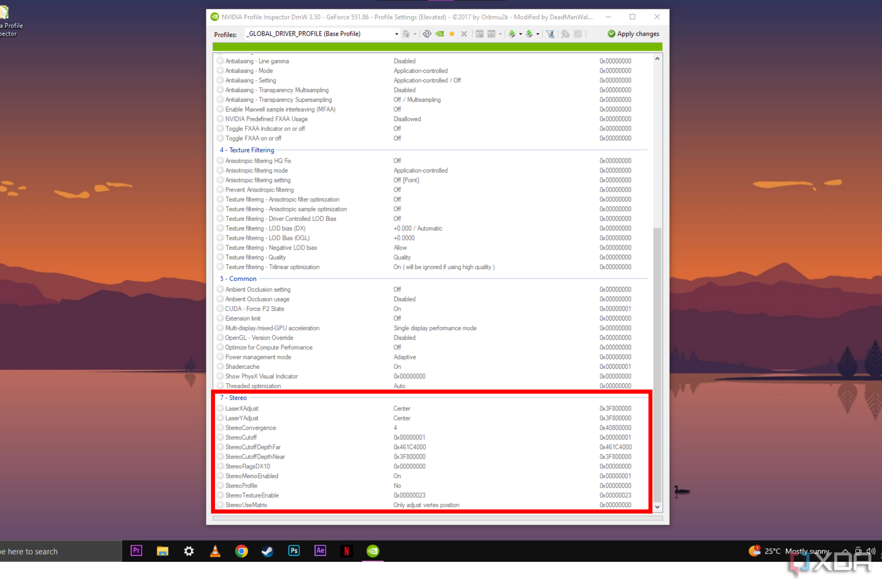Toggle the Shadercache setting value

pyautogui.click(x=397, y=366)
